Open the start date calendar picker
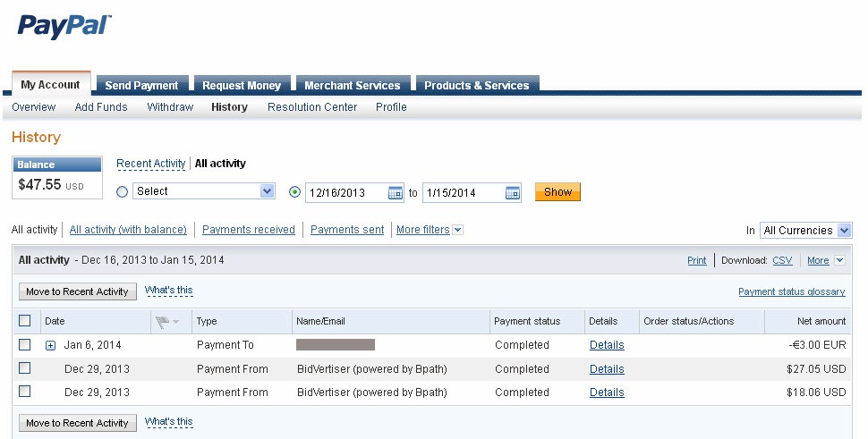The image size is (868, 439). tap(396, 192)
